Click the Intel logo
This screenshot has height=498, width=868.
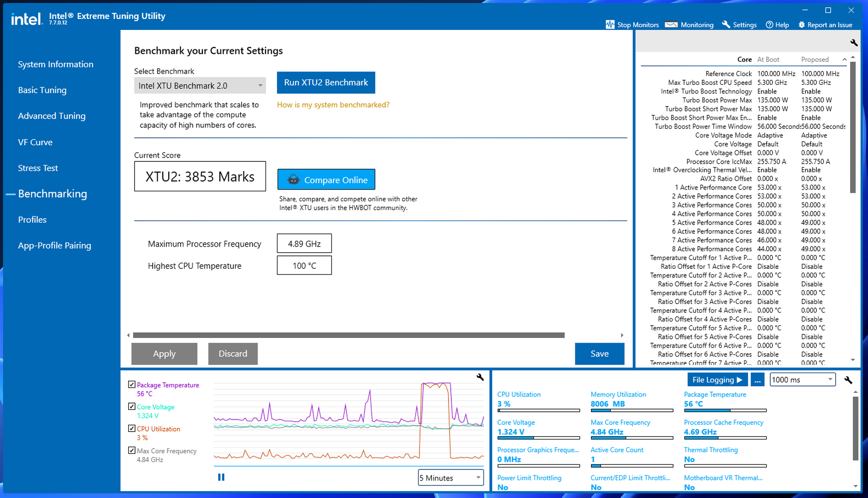pos(26,19)
